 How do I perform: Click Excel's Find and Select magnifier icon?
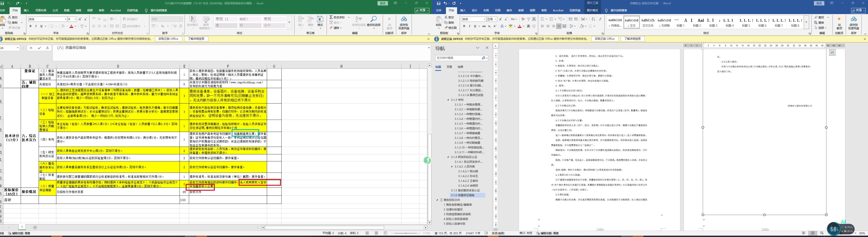point(373,19)
